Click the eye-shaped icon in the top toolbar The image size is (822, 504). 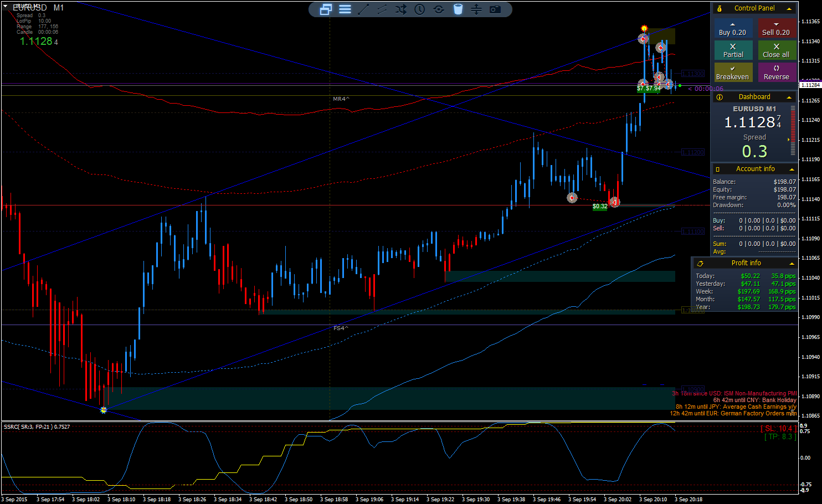tap(439, 9)
